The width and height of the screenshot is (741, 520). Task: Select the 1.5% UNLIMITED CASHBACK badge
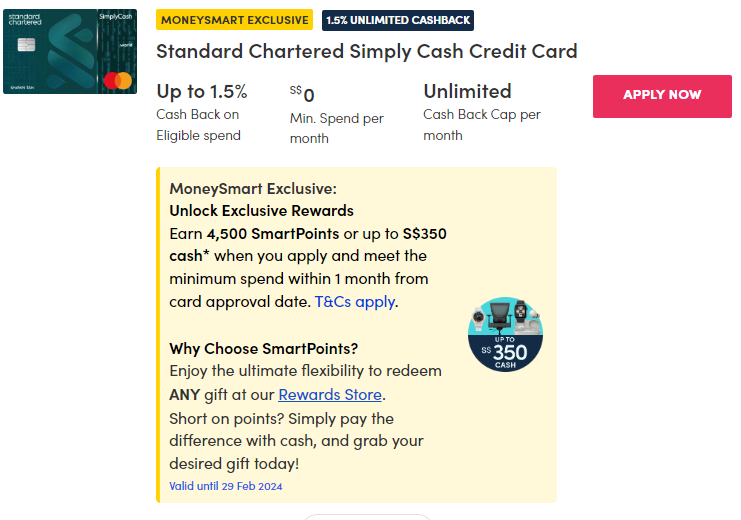point(398,20)
